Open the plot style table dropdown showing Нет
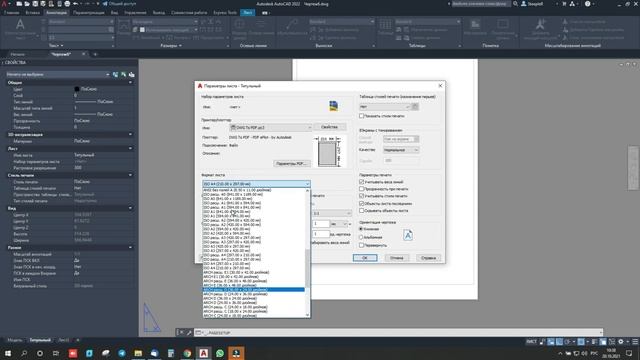Viewport: 640px width, 360px height. click(x=385, y=107)
